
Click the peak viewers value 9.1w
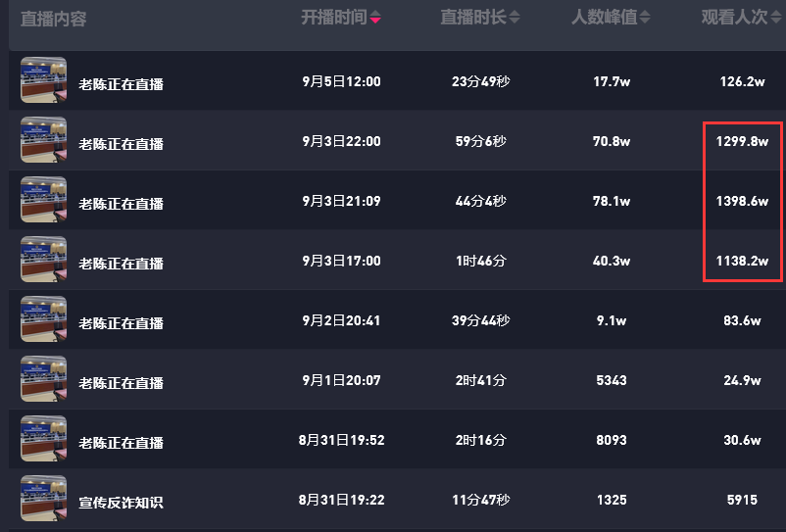(x=612, y=320)
